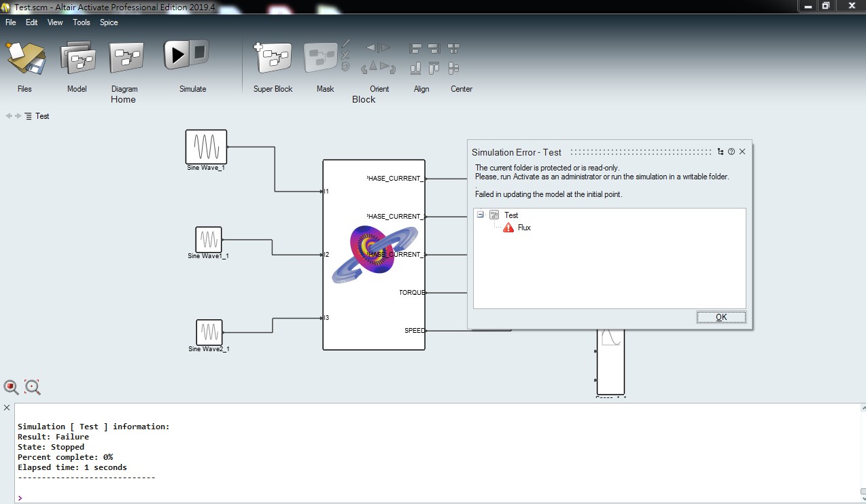Close the Simulation Error dialog

[742, 152]
